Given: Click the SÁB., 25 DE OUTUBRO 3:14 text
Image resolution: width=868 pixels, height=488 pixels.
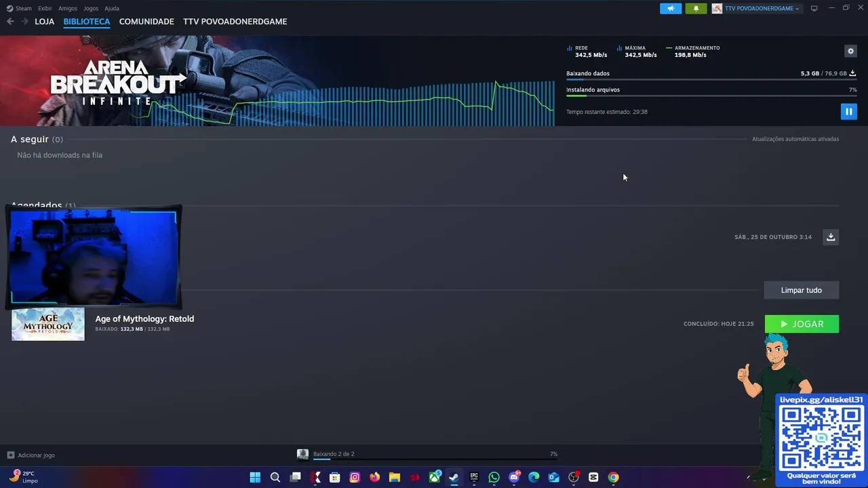Looking at the screenshot, I should (773, 237).
